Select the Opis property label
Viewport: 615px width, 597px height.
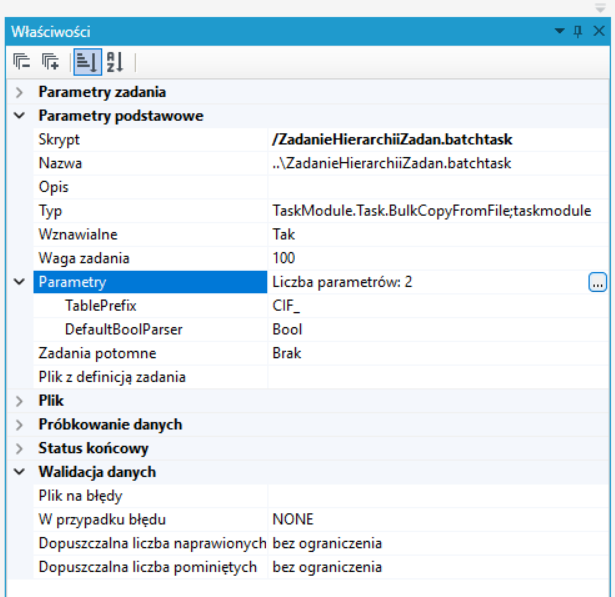click(x=53, y=187)
